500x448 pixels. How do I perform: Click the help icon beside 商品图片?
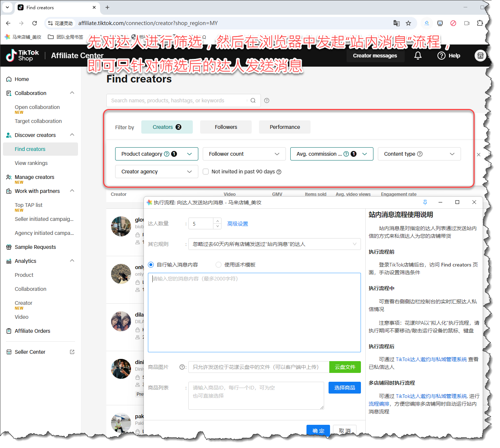(x=182, y=367)
